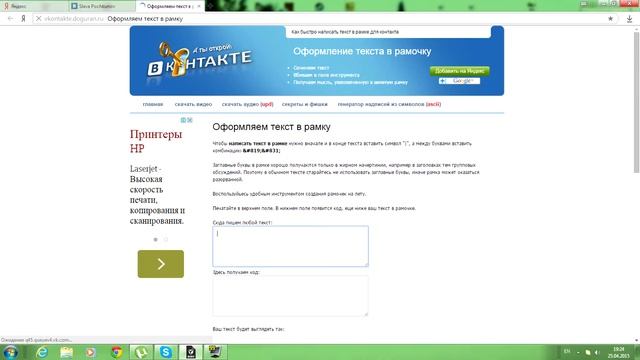Open the 'Принтеры HP' ad headline

156,141
